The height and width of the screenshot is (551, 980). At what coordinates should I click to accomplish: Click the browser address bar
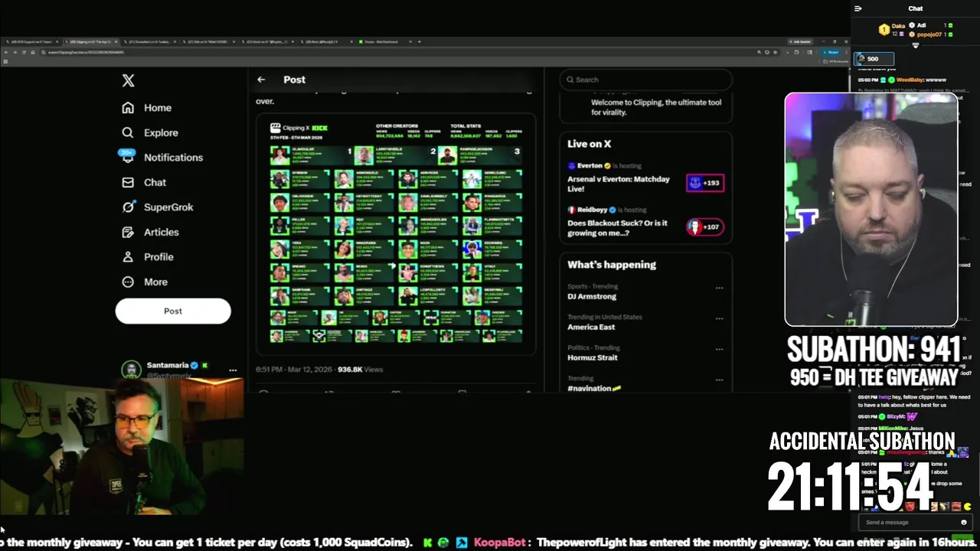(x=398, y=52)
